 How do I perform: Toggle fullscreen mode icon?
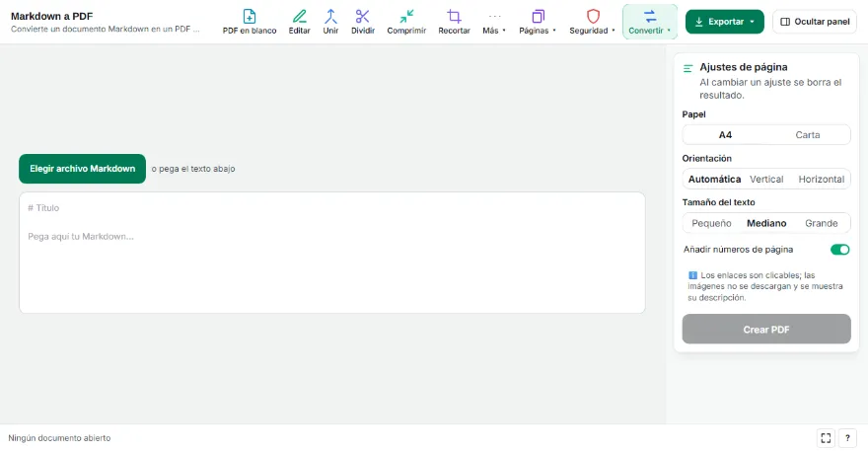click(826, 438)
